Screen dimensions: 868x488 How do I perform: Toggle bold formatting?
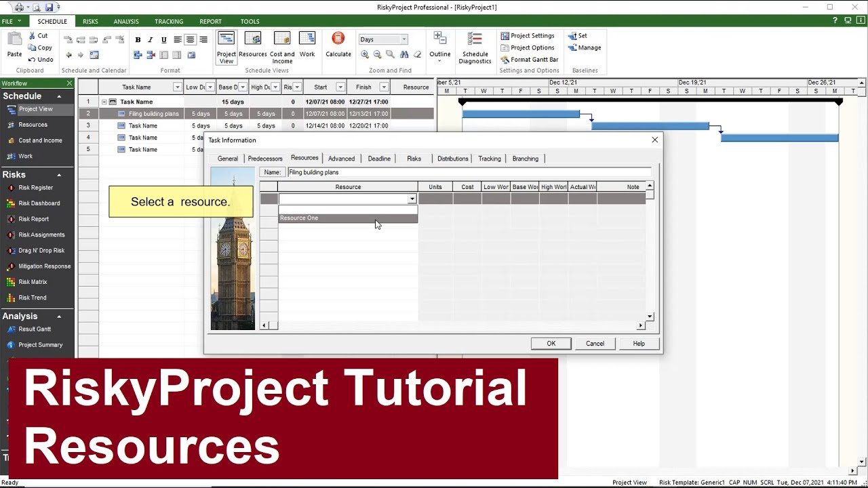[x=138, y=40]
